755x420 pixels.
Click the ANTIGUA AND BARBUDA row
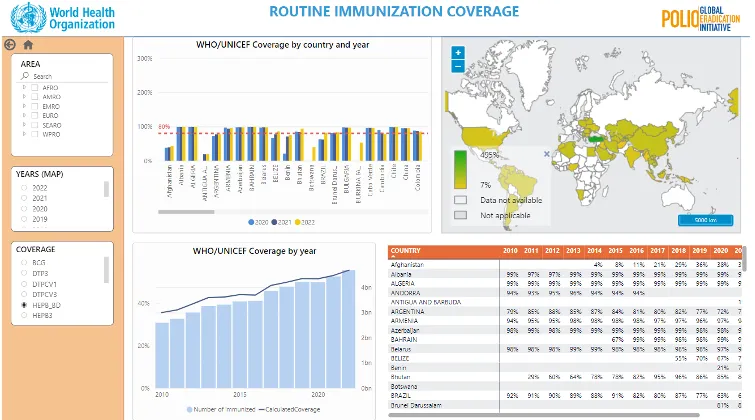[x=565, y=302]
